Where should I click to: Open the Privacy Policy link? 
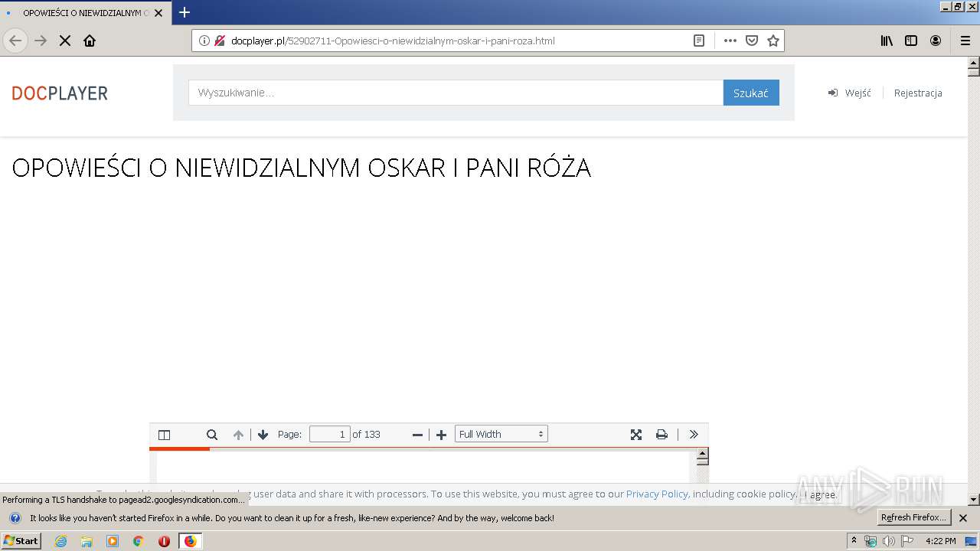click(x=657, y=494)
